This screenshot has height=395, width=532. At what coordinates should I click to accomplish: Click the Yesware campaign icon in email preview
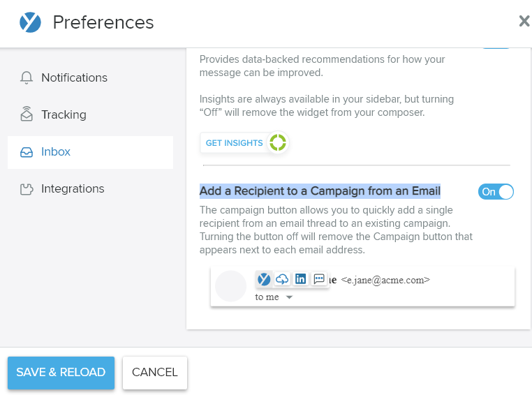click(264, 279)
